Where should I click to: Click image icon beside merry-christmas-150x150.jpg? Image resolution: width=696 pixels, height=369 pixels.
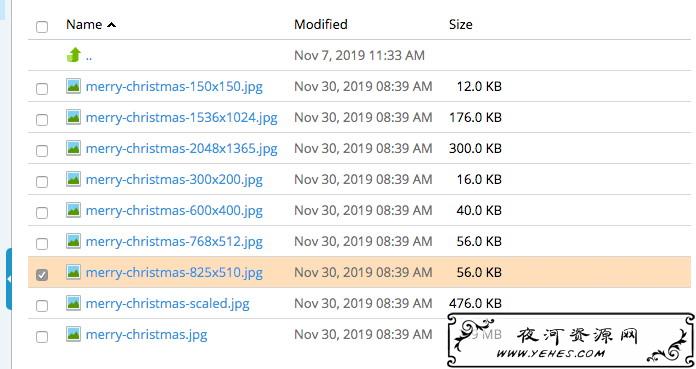tap(74, 86)
